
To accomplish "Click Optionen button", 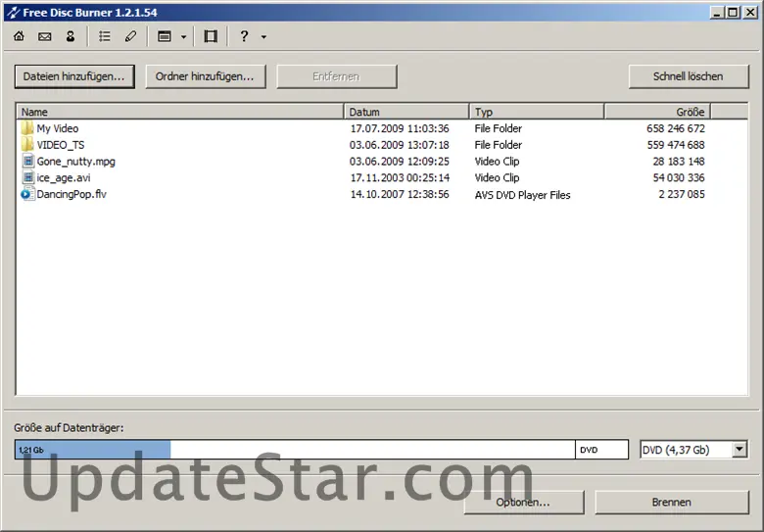I will pos(524,503).
